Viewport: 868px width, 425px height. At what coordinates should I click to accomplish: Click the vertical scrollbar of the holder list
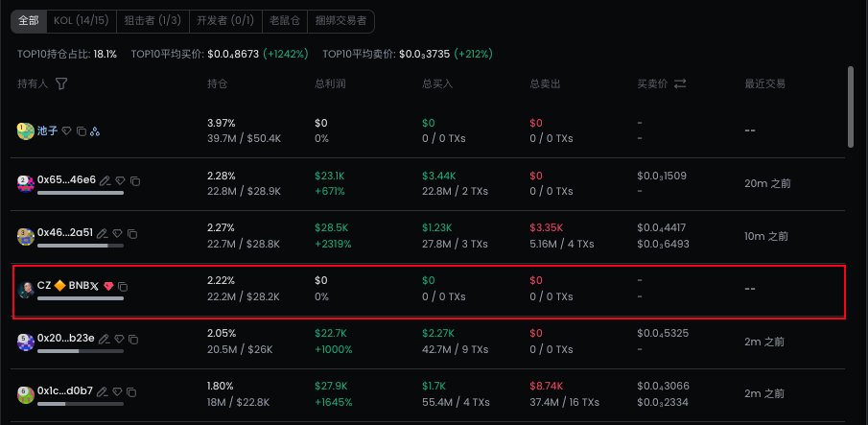[850, 106]
